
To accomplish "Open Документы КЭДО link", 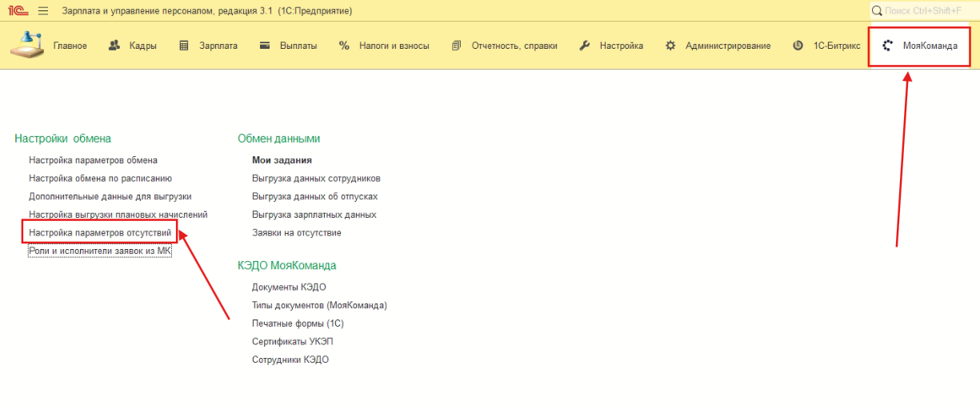I will (x=289, y=287).
